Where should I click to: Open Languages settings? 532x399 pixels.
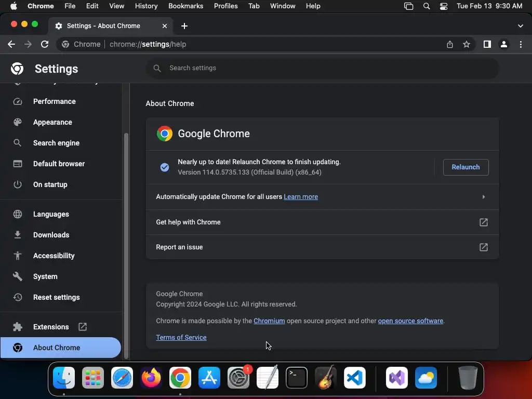[51, 215]
